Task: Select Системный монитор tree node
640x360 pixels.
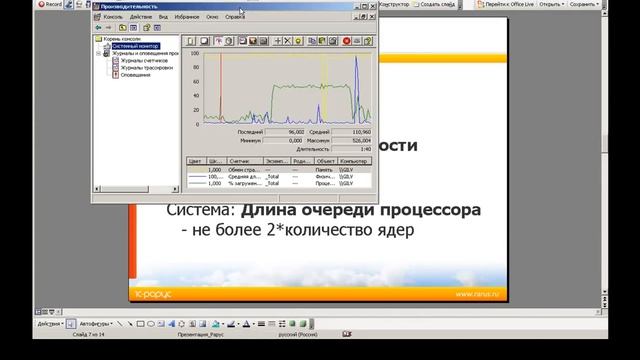Action: (x=136, y=46)
